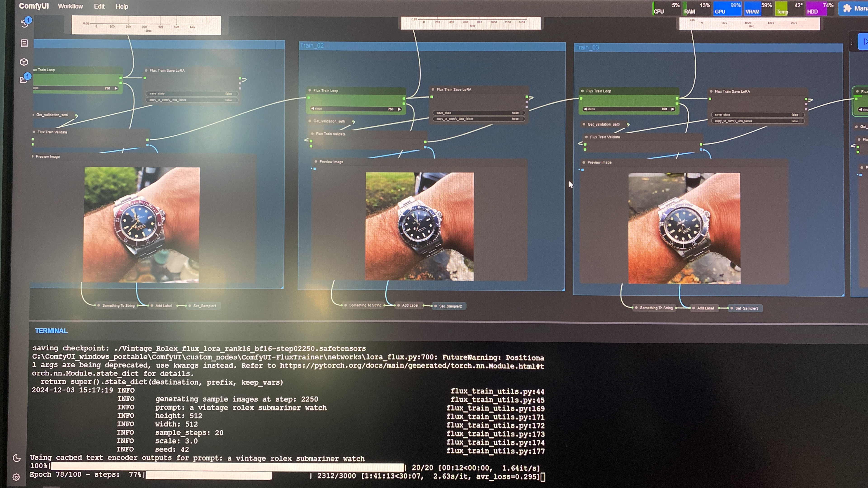Select the TERMINAL tab
Viewport: 868px width, 488px height.
click(x=51, y=331)
